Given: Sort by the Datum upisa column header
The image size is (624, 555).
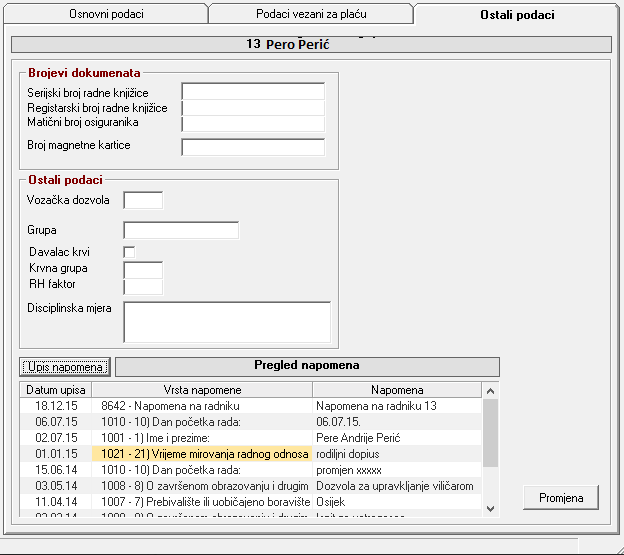Looking at the screenshot, I should coord(56,390).
